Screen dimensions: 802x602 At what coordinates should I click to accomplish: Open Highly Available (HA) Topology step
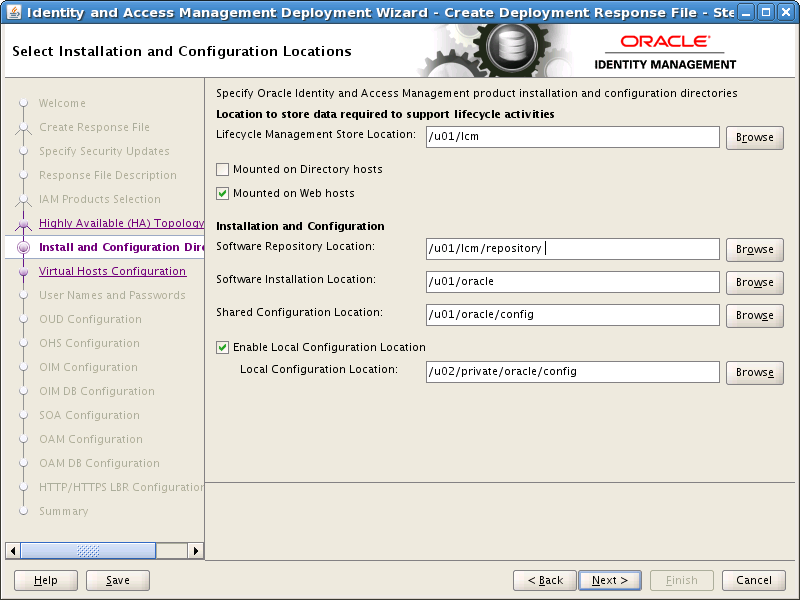(x=122, y=223)
